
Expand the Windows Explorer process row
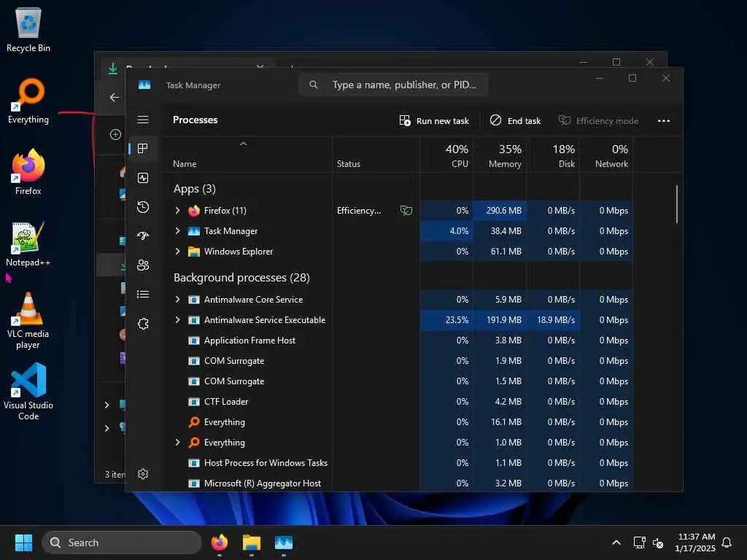pos(177,252)
